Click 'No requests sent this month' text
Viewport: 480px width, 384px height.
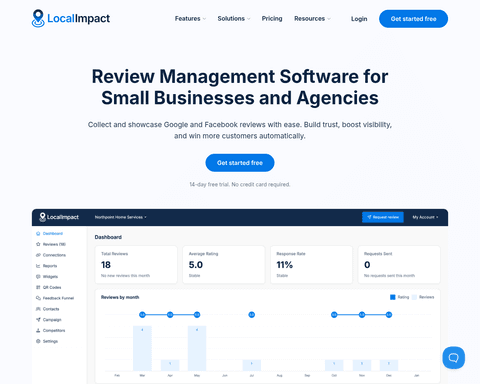click(389, 276)
